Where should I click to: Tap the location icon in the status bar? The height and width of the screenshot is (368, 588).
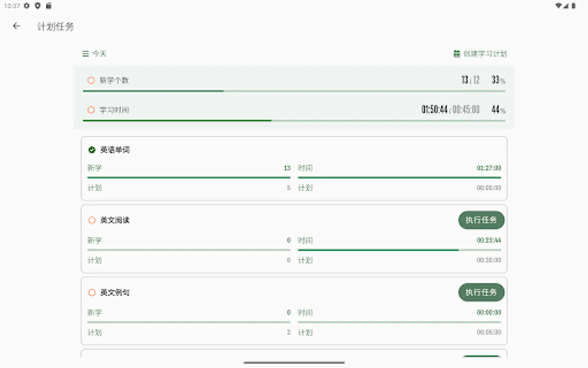coord(38,6)
